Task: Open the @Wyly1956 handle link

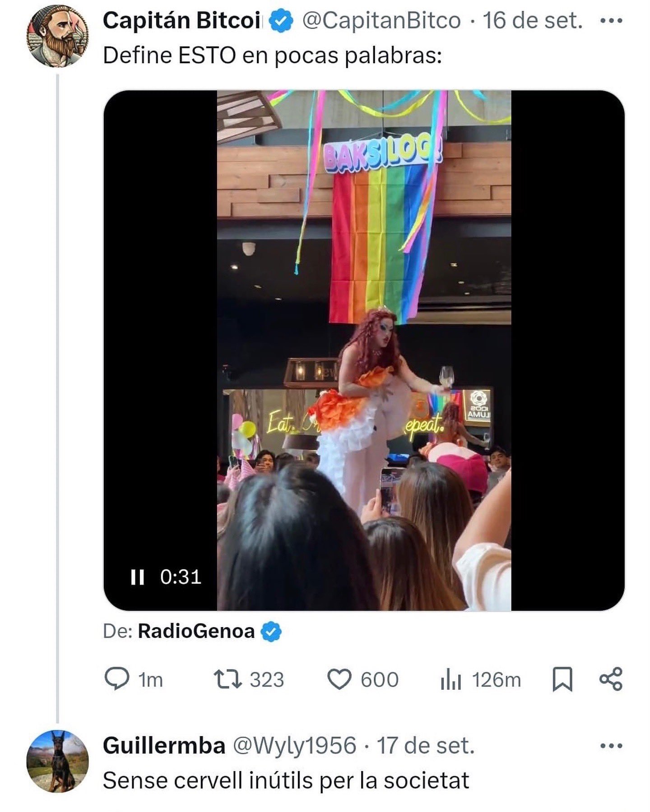Action: click(x=294, y=746)
